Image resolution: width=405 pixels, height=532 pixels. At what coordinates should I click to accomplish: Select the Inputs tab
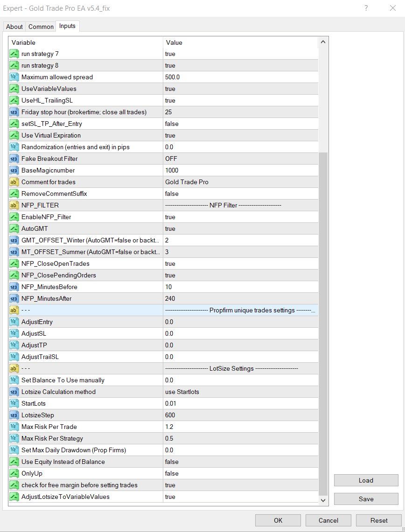tap(67, 26)
